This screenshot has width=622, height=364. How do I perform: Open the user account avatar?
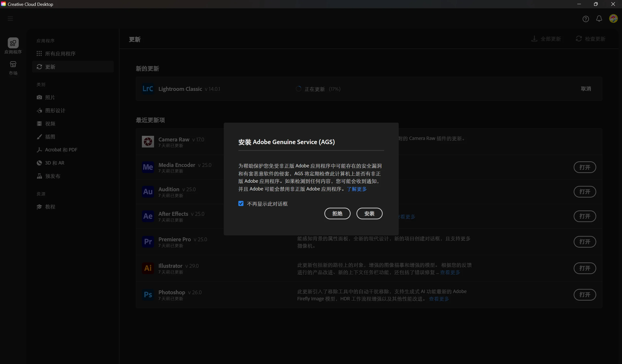pyautogui.click(x=613, y=18)
